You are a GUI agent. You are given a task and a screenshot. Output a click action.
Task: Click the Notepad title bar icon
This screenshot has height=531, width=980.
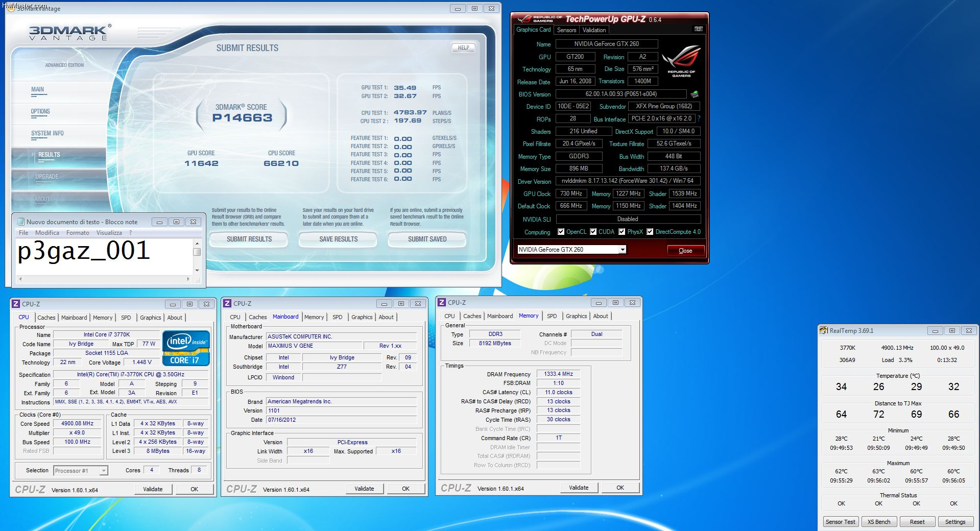pyautogui.click(x=20, y=222)
